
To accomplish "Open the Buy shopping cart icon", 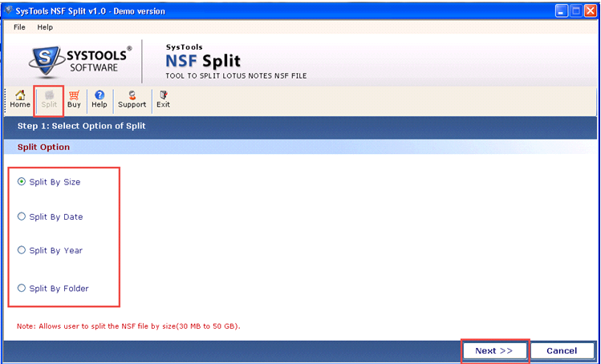I will pos(74,99).
